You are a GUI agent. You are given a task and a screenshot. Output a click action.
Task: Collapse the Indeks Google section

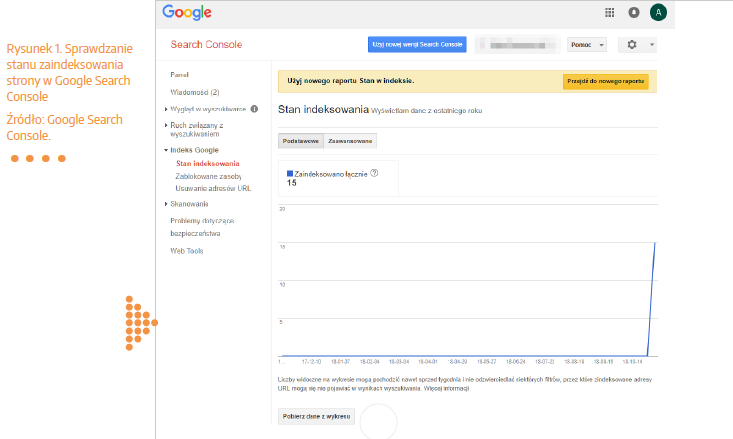tap(166, 150)
